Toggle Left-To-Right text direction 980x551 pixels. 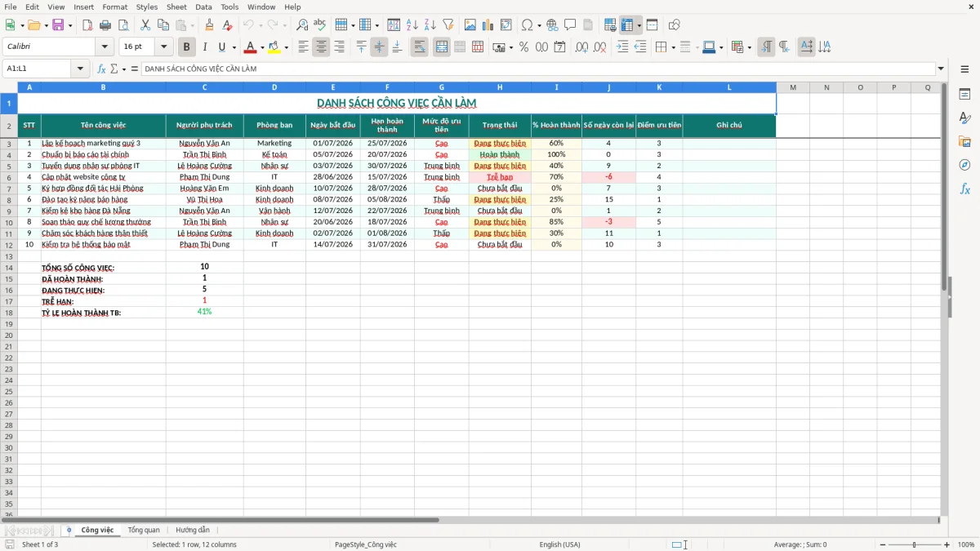pos(766,47)
